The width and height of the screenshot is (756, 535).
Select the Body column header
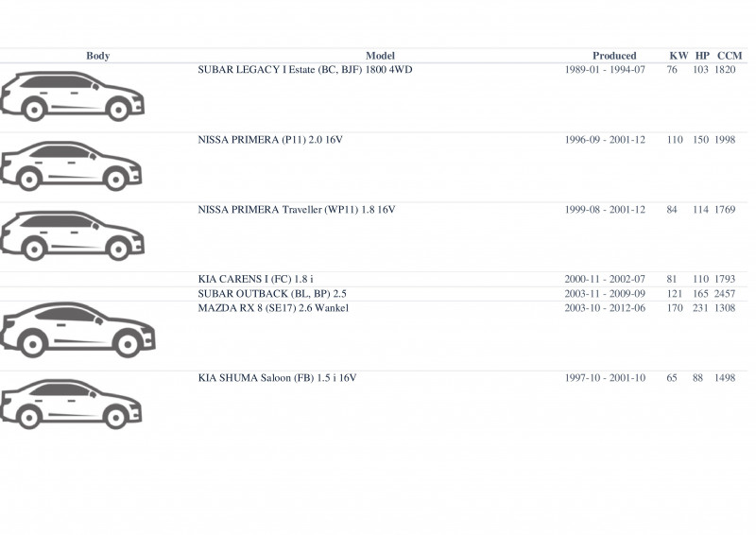(x=98, y=56)
